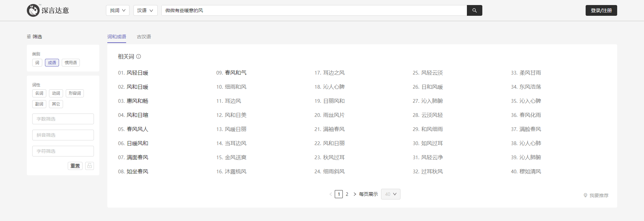
Task: Click the lock icon next to 重置
Action: (90, 166)
